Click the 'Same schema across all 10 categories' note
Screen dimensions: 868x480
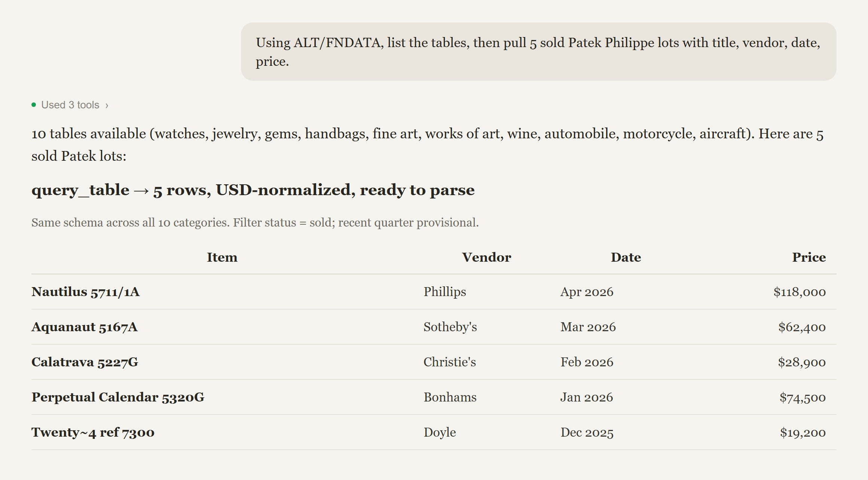point(255,222)
